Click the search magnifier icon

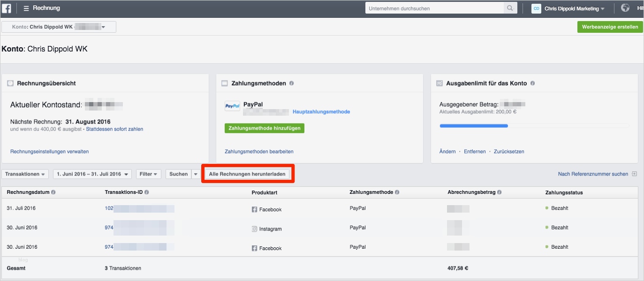510,8
